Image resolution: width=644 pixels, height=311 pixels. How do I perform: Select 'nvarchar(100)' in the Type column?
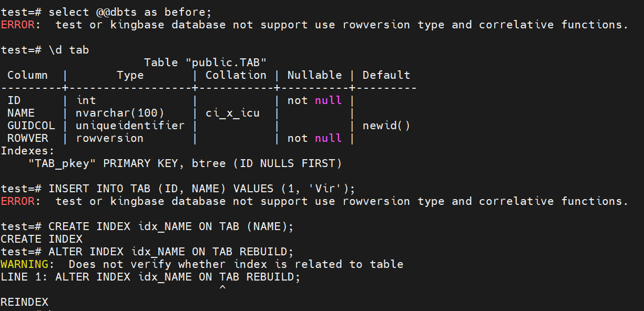120,113
